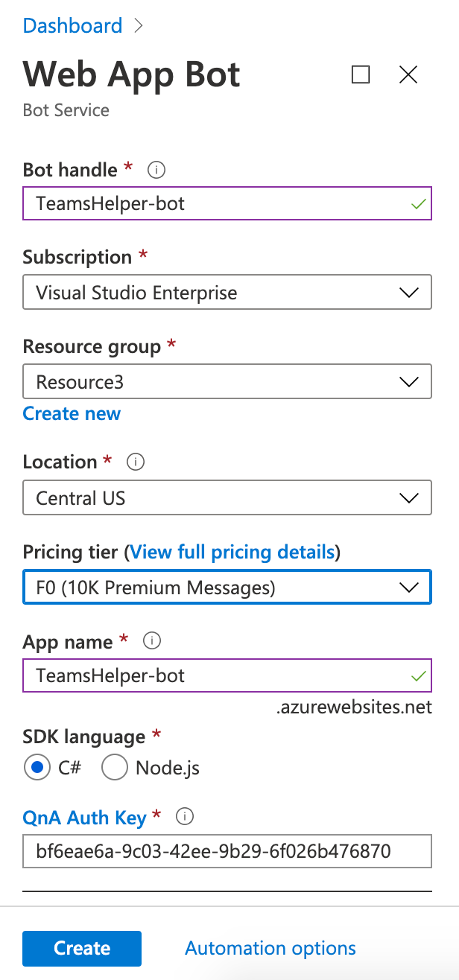
Task: Expand the Pricing tier dropdown
Action: point(227,587)
